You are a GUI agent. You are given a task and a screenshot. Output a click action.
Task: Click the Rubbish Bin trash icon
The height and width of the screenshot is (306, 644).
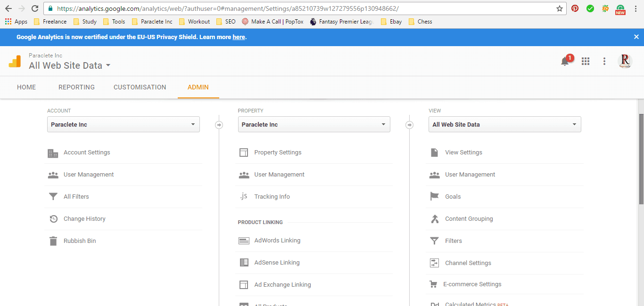[x=53, y=241]
